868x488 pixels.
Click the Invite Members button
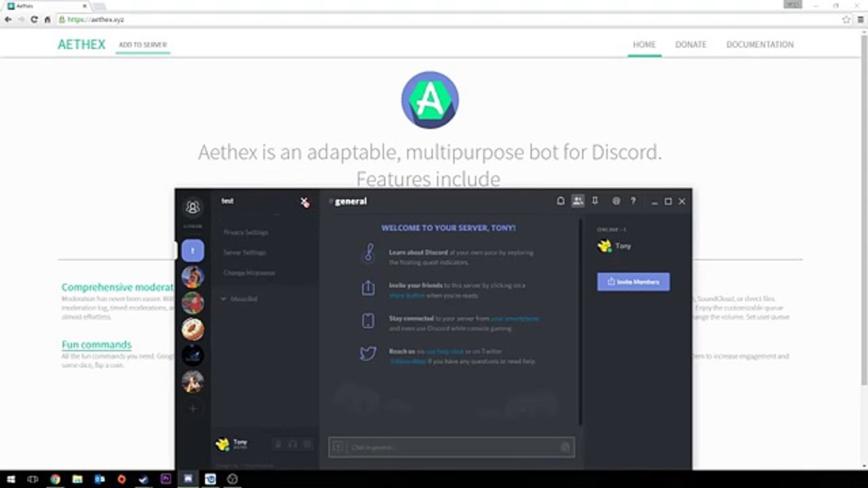click(633, 282)
